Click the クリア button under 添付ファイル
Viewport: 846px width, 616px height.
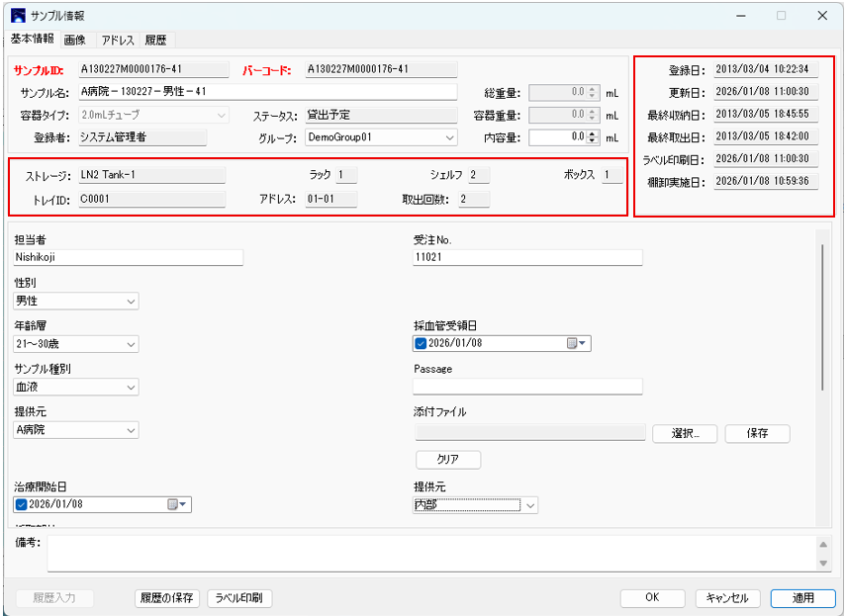coord(447,460)
